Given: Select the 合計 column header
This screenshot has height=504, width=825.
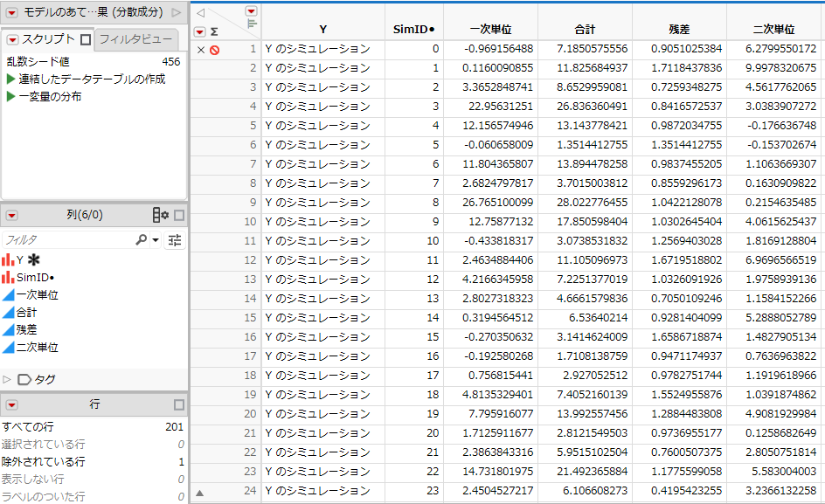Looking at the screenshot, I should 585,30.
